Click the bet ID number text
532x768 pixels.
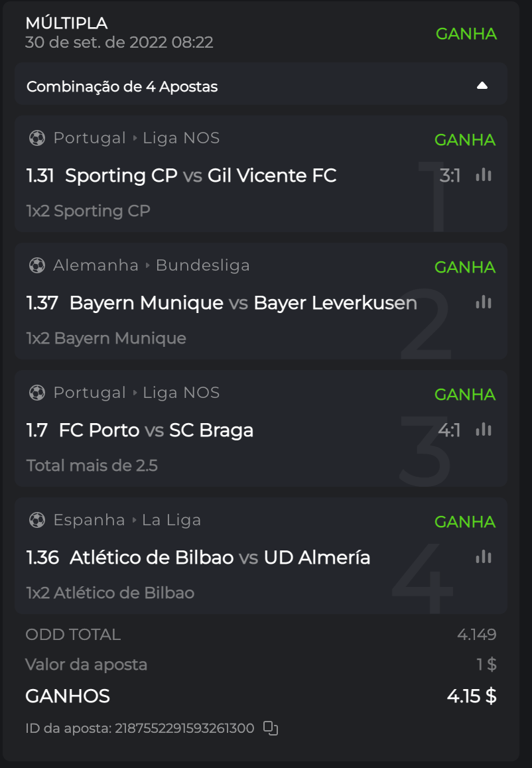click(x=184, y=728)
